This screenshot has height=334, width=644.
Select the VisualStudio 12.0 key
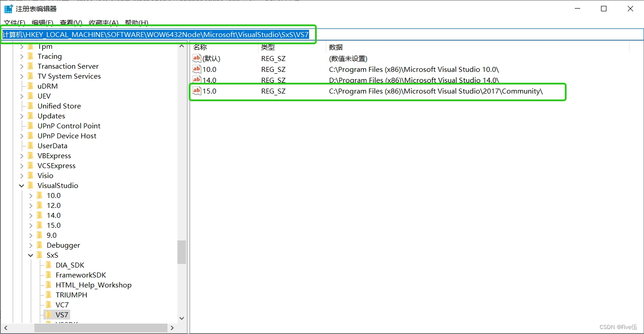(x=53, y=206)
